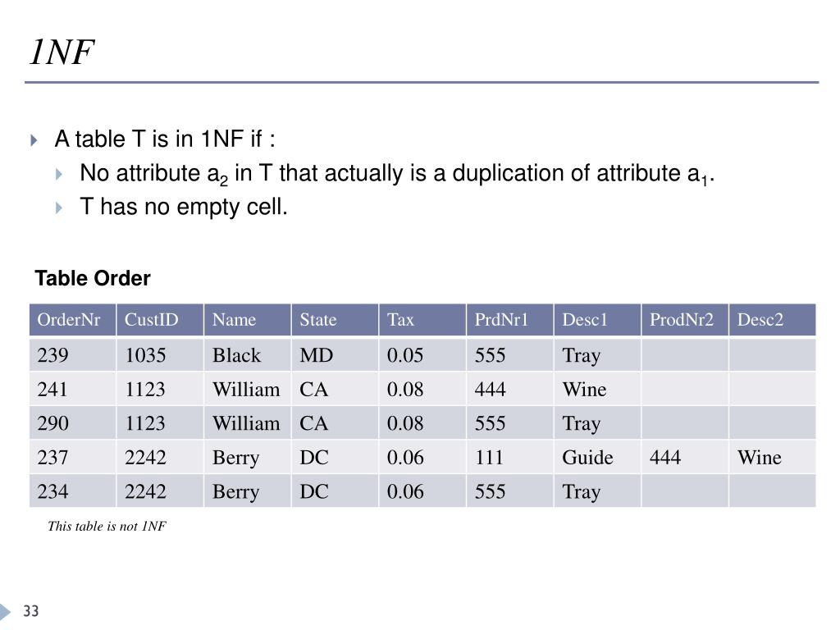Click the 1NF slide title
840x630 pixels.
62,52
